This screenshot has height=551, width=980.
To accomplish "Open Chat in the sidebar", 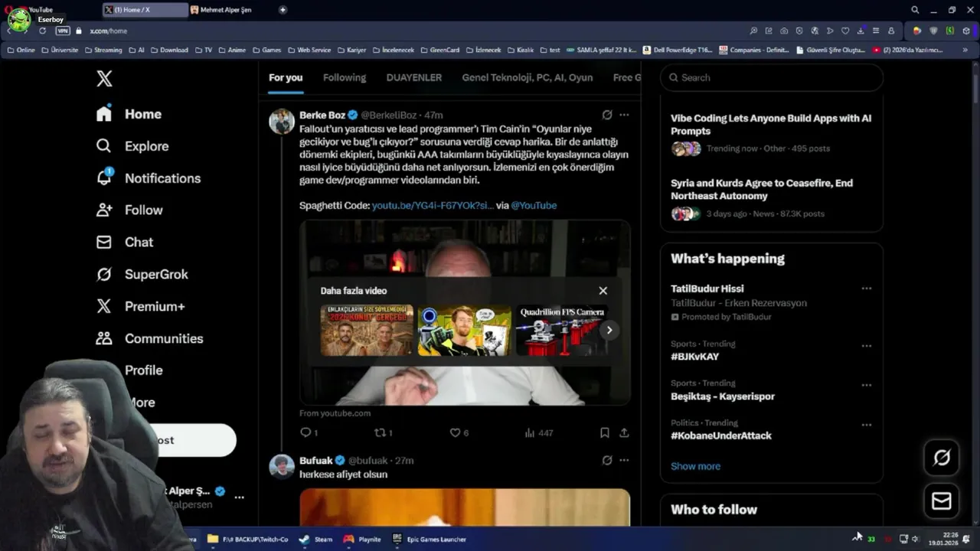I will (x=124, y=242).
